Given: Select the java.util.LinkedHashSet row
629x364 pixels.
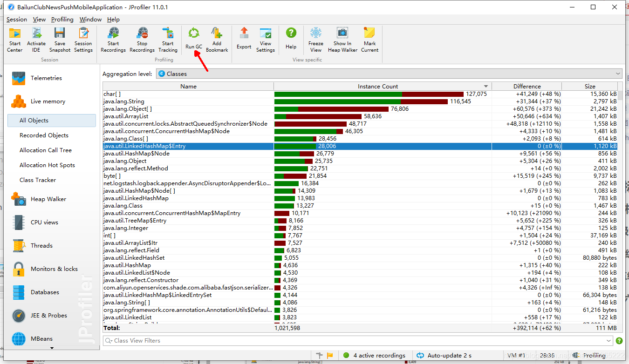Looking at the screenshot, I should [x=360, y=258].
